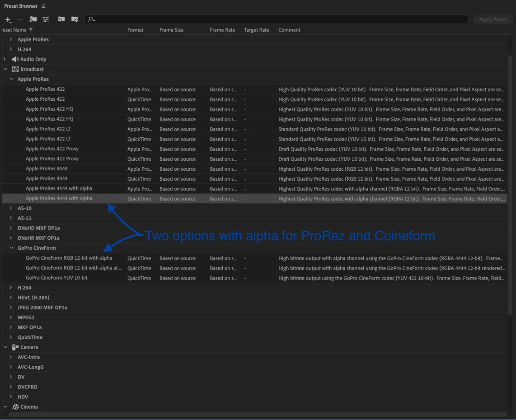
Task: Click the Audio Only speaker icon
Action: (15, 59)
